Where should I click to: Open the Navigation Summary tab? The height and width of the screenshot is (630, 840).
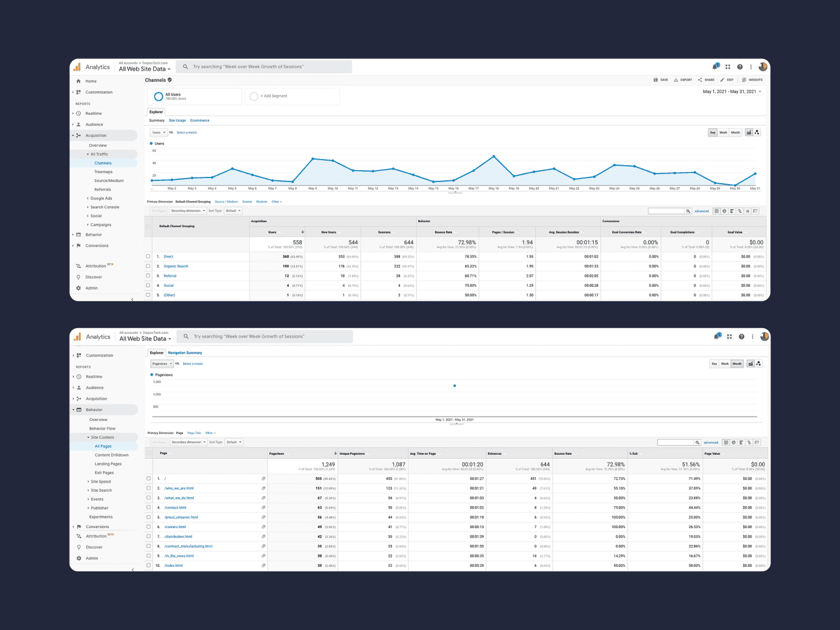coord(185,353)
